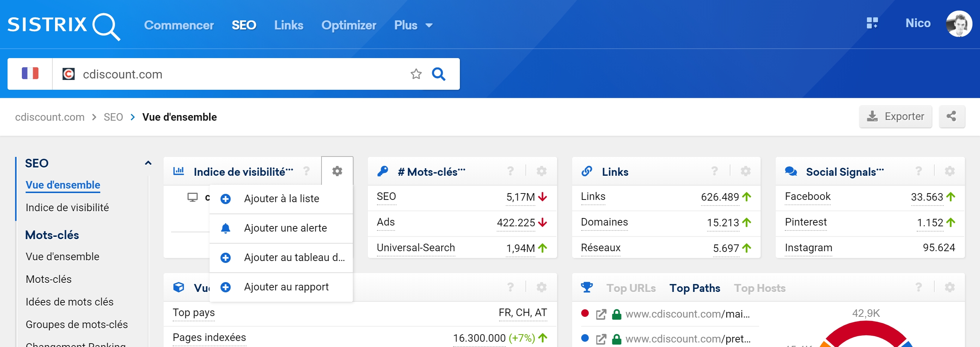Click Domaines value 15.213

point(723,223)
